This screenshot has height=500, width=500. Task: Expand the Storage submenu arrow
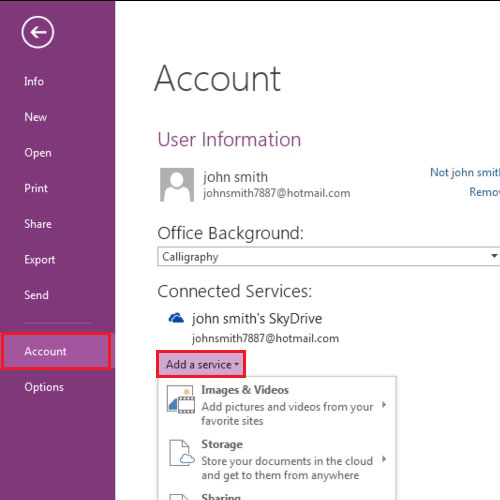pyautogui.click(x=384, y=459)
